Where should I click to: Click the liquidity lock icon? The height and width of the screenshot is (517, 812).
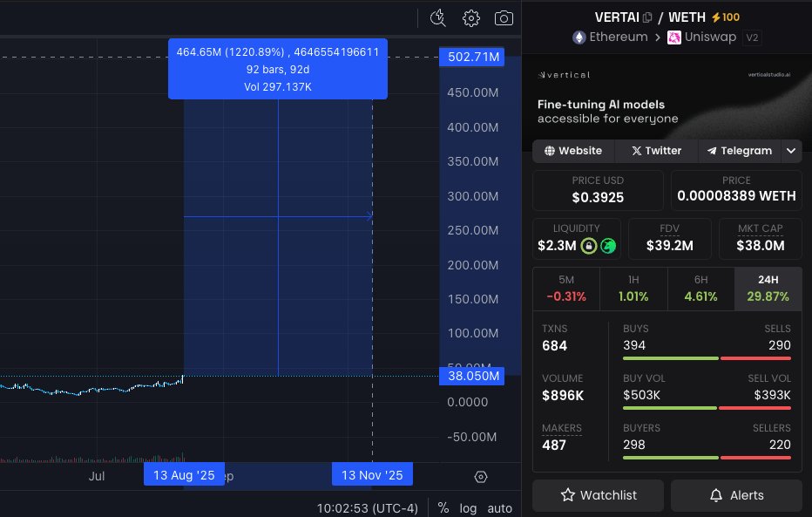(588, 246)
